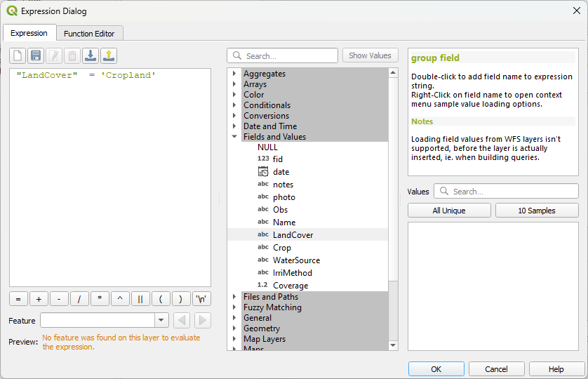The height and width of the screenshot is (379, 588).
Task: Insert the multiplication * operator
Action: pyautogui.click(x=100, y=299)
